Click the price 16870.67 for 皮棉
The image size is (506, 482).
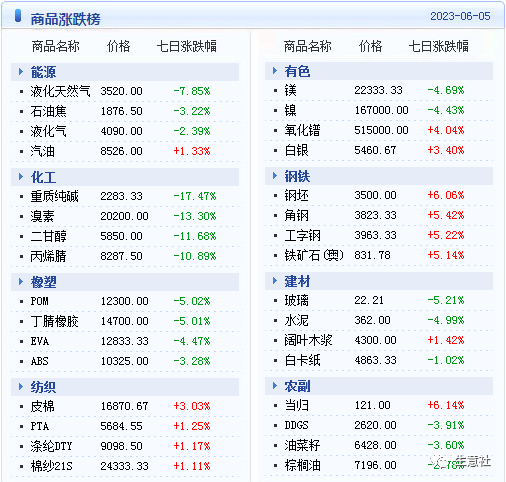[x=124, y=406]
